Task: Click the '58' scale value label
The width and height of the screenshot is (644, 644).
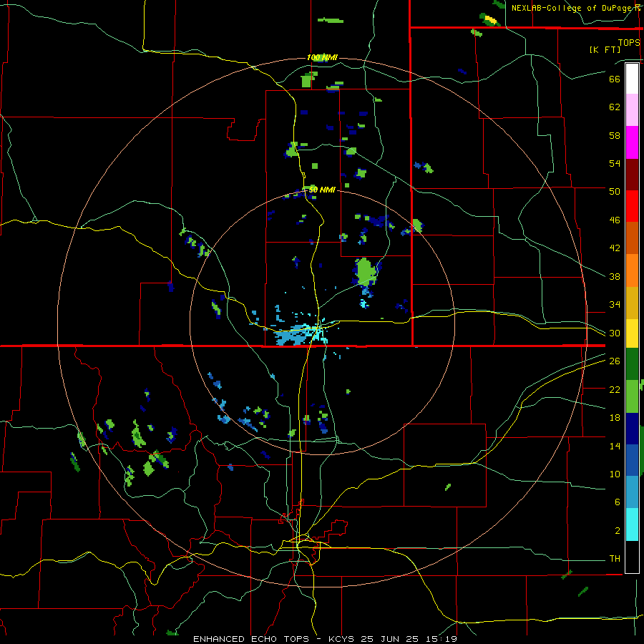Action: pos(615,135)
